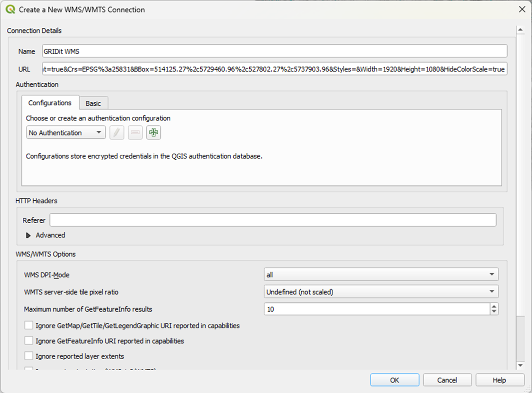Enable Ignore GetFeatureInfo URI reported in capabilities
The width and height of the screenshot is (532, 393).
click(x=29, y=341)
